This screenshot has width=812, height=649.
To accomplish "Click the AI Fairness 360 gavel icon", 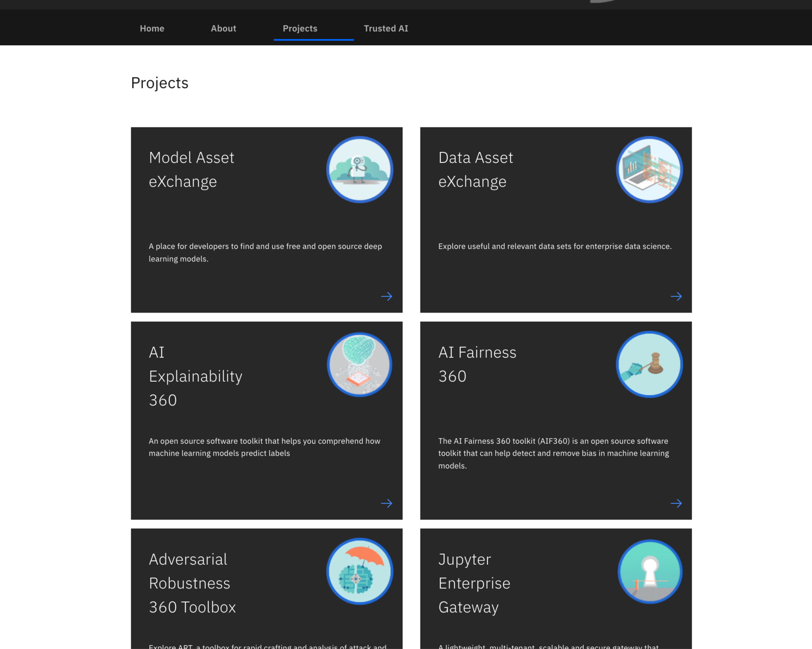I will [x=649, y=364].
